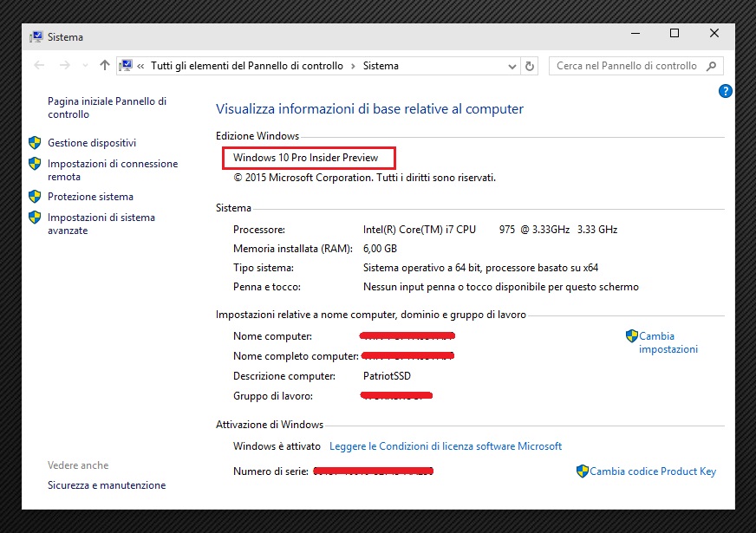Click the heading Visualizza informazioni di base
The height and width of the screenshot is (533, 756).
pyautogui.click(x=369, y=109)
